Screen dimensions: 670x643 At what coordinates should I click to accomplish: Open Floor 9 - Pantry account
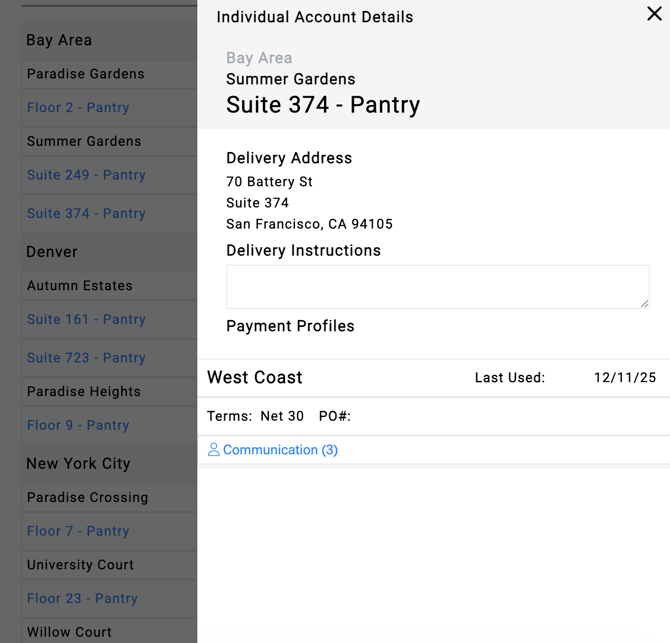click(78, 425)
